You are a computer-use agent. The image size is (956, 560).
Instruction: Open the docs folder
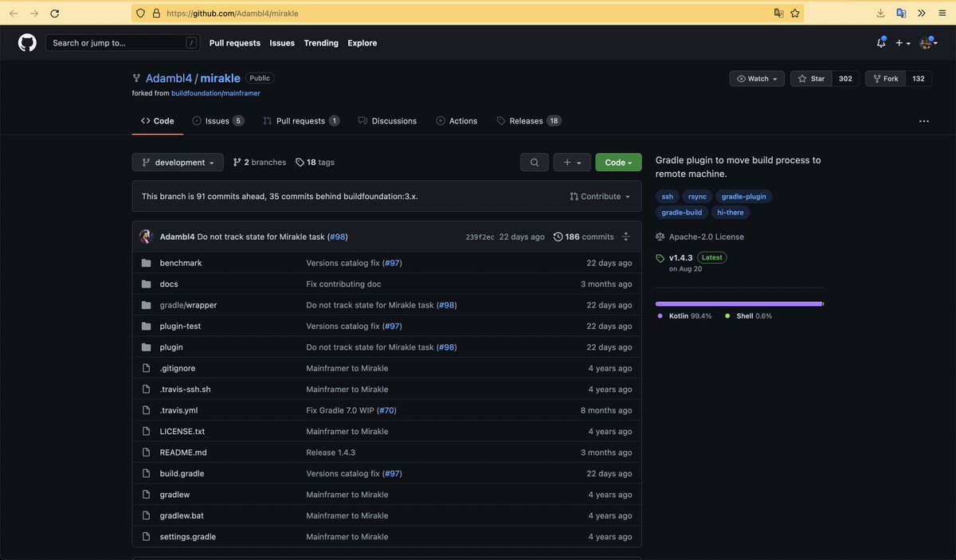tap(169, 284)
